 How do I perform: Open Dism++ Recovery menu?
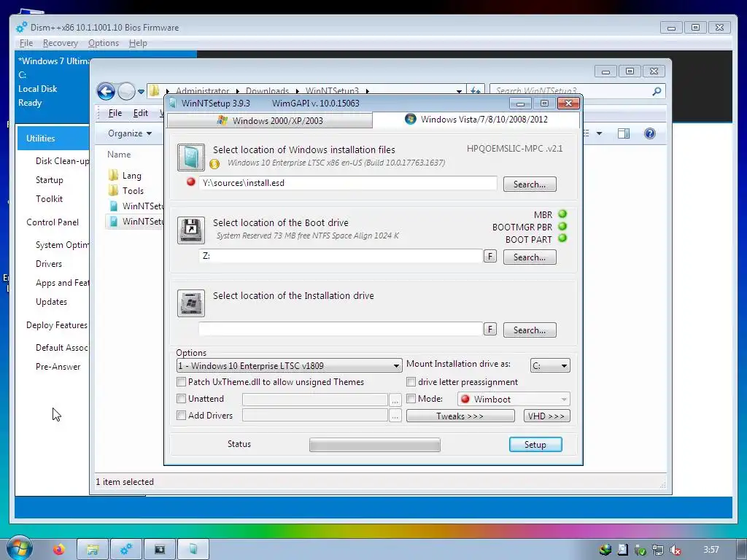(x=61, y=43)
